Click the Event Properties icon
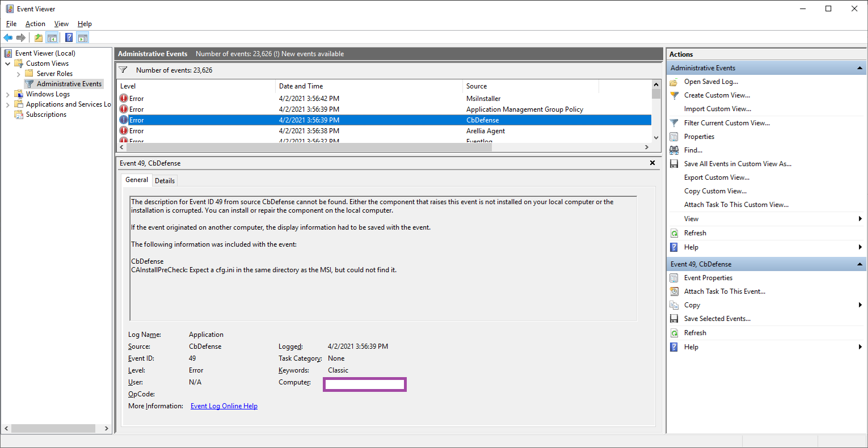Screen dimensions: 868x448 coord(674,278)
